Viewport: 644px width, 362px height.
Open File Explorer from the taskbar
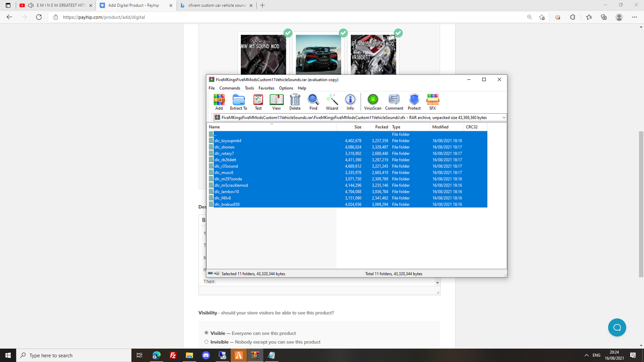click(x=189, y=355)
